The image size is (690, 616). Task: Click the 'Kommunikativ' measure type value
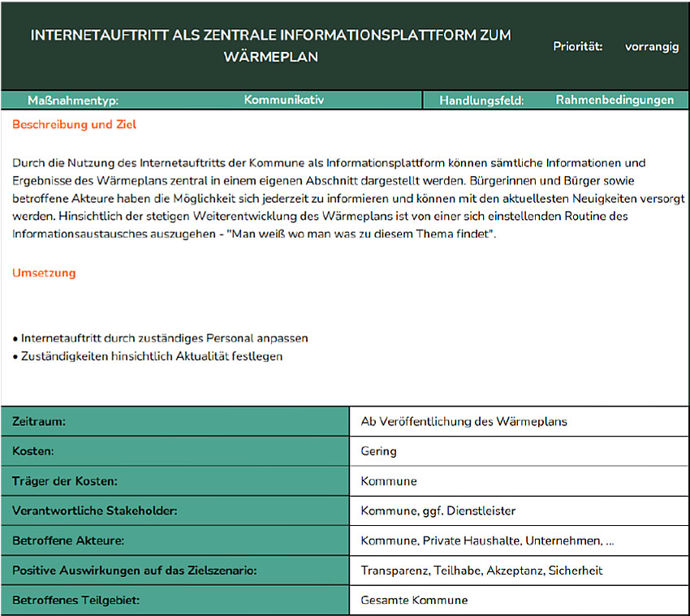point(284,100)
